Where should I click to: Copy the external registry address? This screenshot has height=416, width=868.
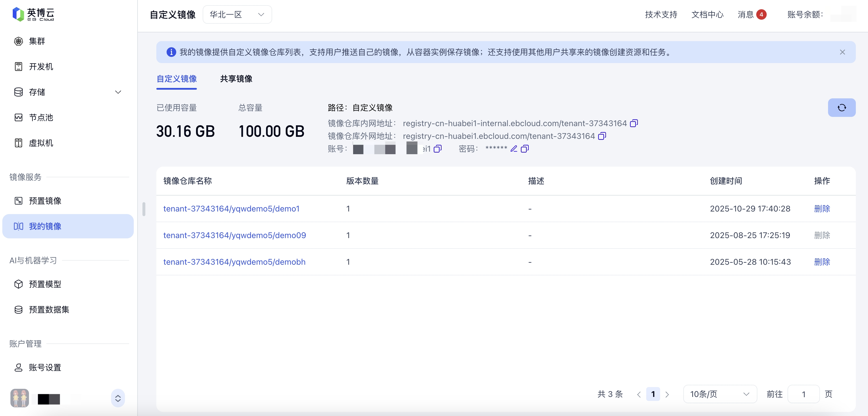602,136
